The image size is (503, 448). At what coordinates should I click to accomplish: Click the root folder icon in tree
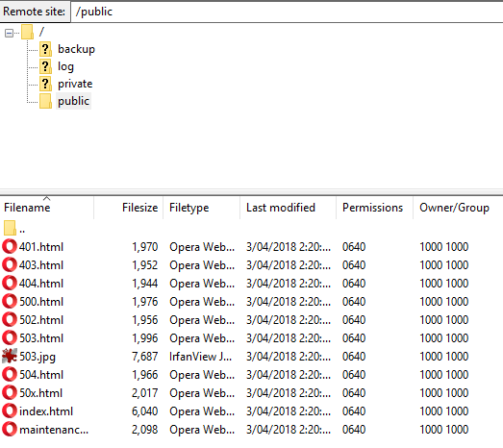[27, 32]
